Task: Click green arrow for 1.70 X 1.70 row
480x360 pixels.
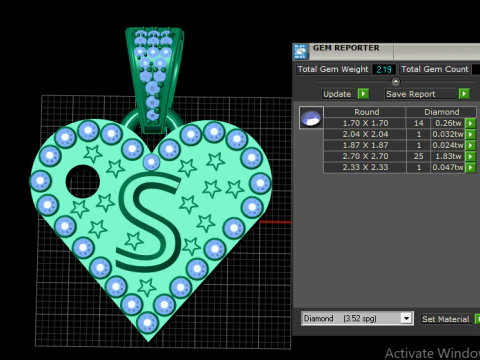Action: pyautogui.click(x=470, y=123)
